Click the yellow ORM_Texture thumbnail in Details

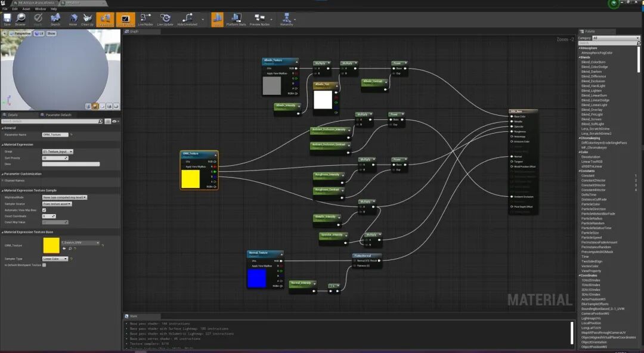tap(51, 245)
